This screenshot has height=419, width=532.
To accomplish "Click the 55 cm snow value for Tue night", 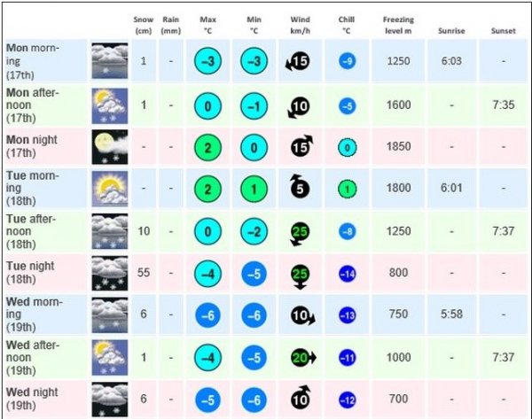I will coord(144,274).
